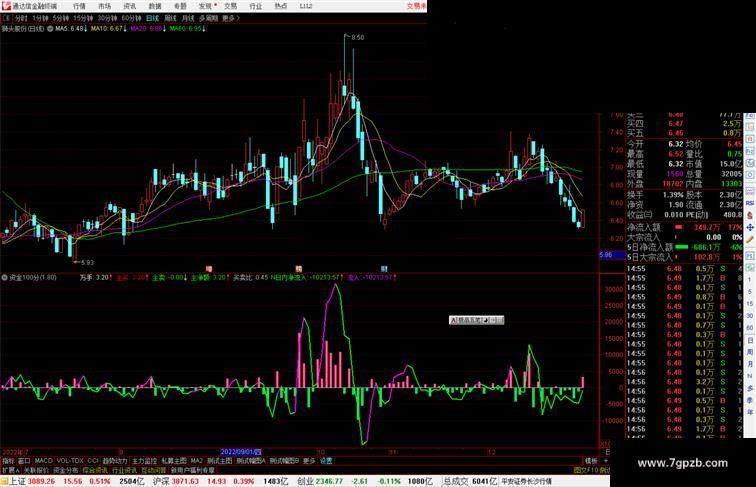The image size is (756, 487).
Task: Click the 日 period icon in right toolbar
Action: pos(750,340)
